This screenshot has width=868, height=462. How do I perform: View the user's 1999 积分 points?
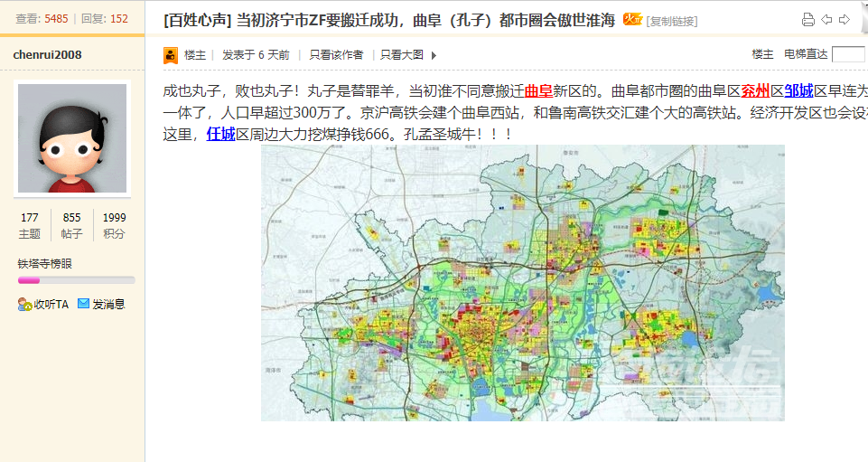point(114,225)
